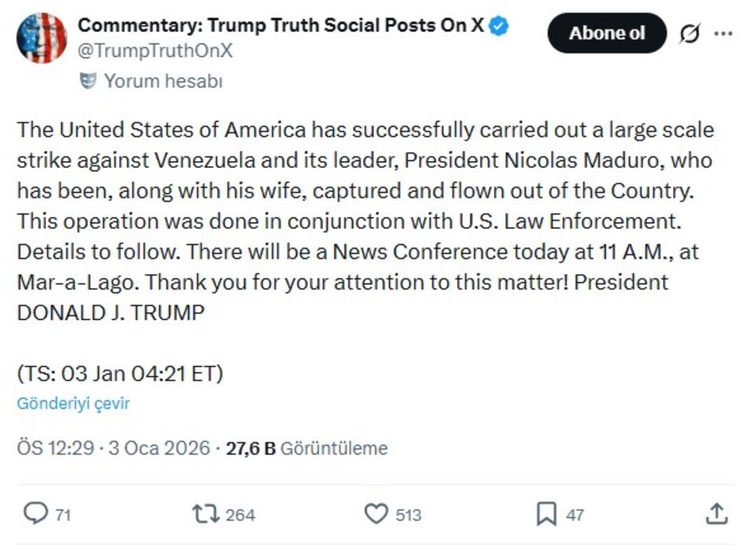756x550 pixels.
Task: Like the post using the heart icon
Action: coord(376,515)
